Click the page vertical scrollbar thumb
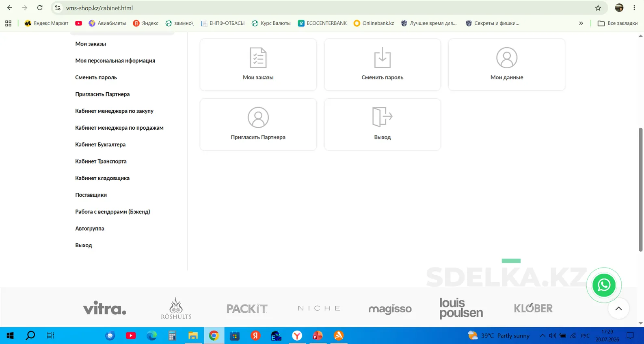The width and height of the screenshot is (644, 344). [641, 190]
